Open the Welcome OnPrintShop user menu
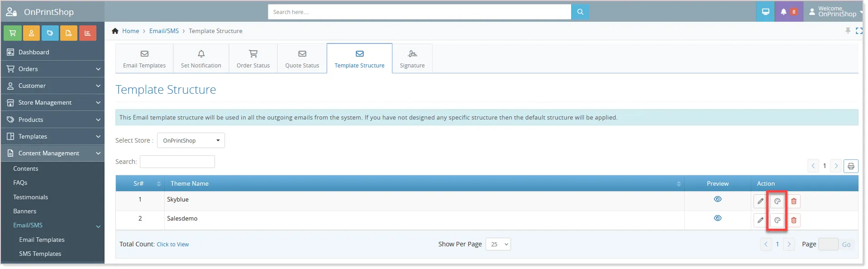Image resolution: width=868 pixels, height=269 pixels. click(x=834, y=12)
